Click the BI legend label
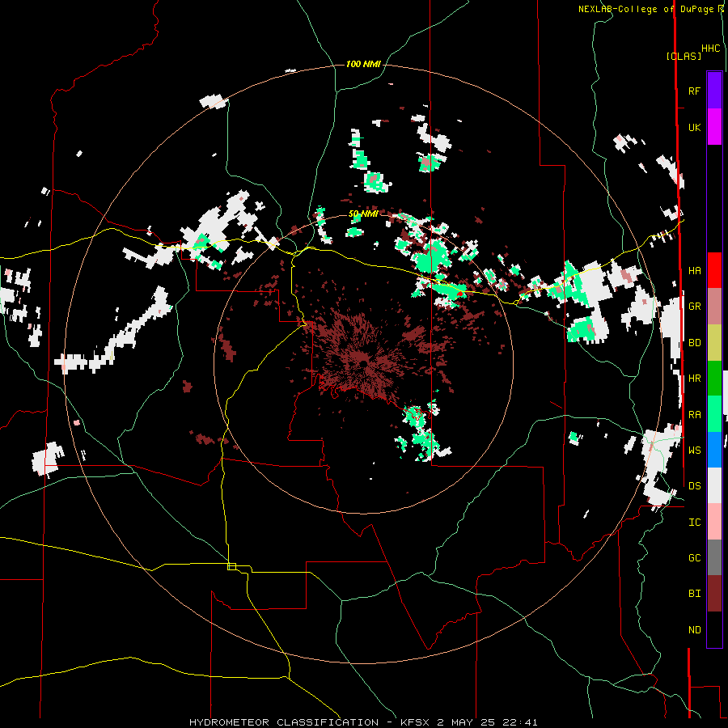This screenshot has width=728, height=728. coord(694,594)
